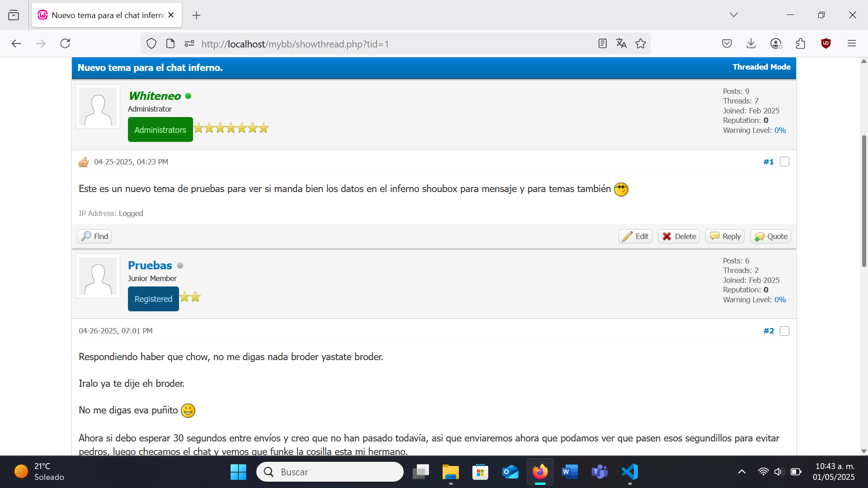The width and height of the screenshot is (868, 488).
Task: Show hidden system tray icons chevron
Action: 741,472
